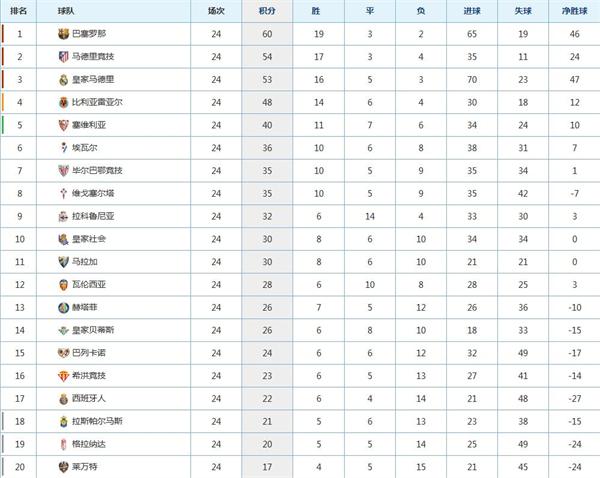
Task: Click the Real Madrid (皇家马德里) crest
Action: coord(64,79)
